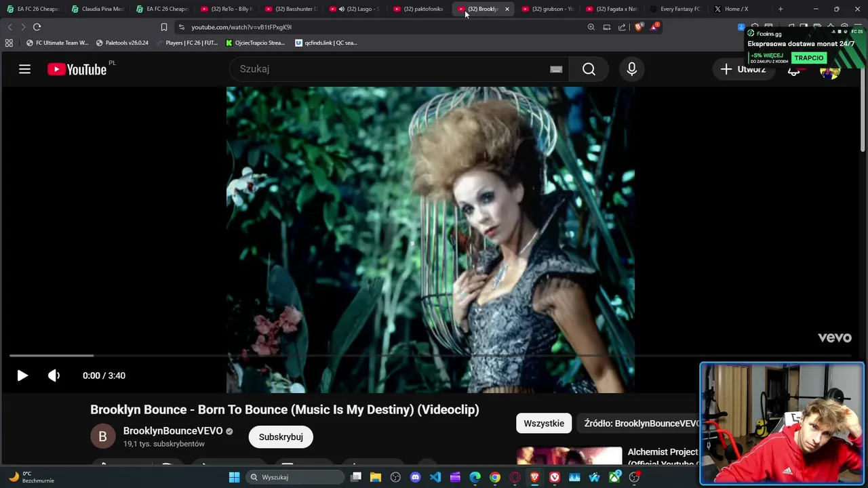The width and height of the screenshot is (868, 488).
Task: Open the Alchemist Project video title
Action: tap(663, 457)
